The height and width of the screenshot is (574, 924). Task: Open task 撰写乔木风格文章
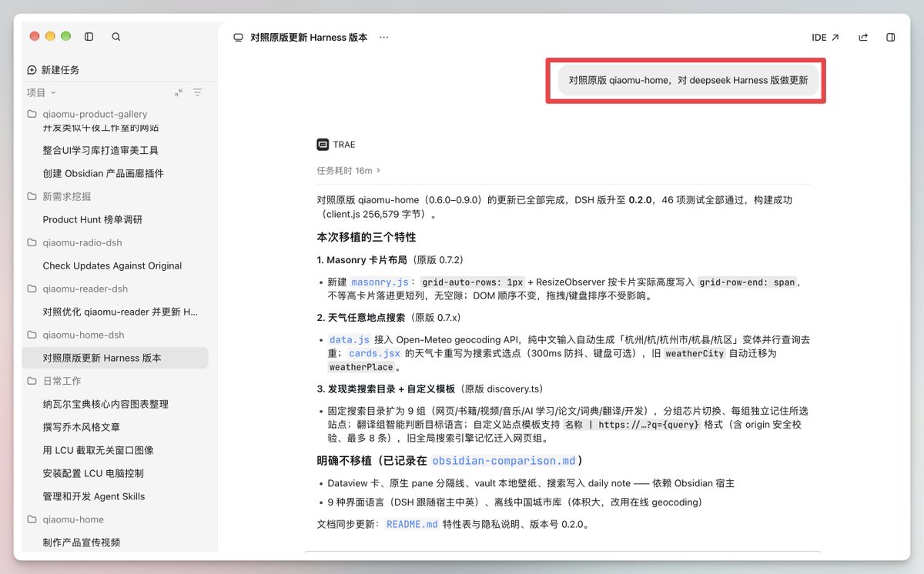point(82,427)
